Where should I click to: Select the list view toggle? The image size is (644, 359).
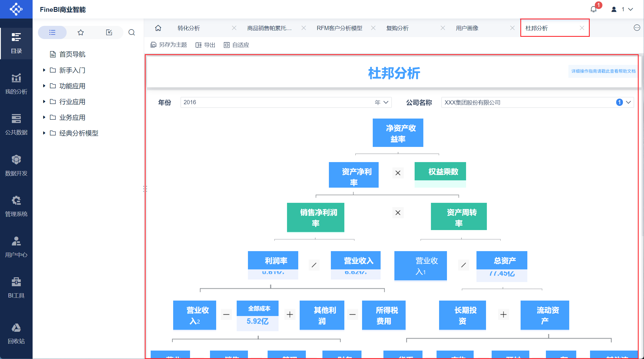click(52, 33)
